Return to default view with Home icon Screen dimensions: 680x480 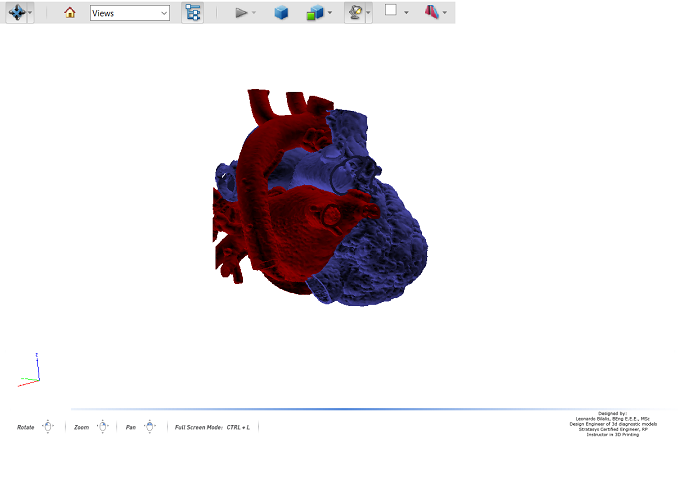pyautogui.click(x=69, y=13)
